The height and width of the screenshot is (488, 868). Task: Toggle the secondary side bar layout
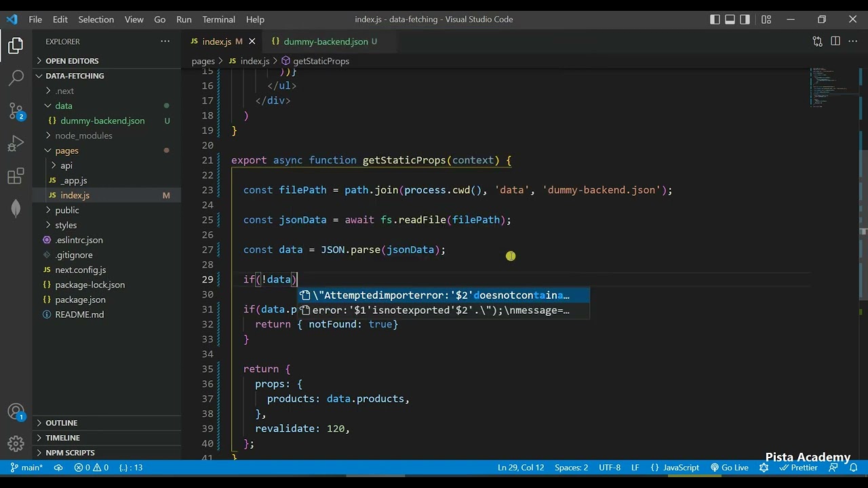(745, 20)
